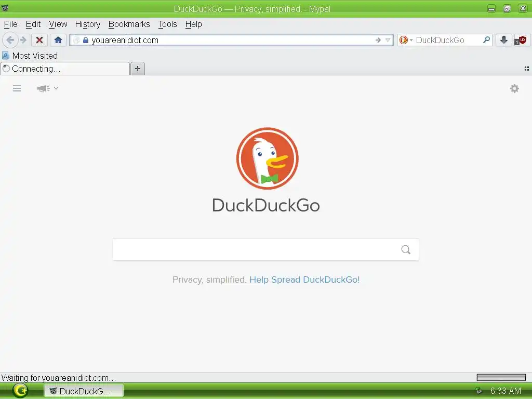Expand the address bar history dropdown
The width and height of the screenshot is (532, 399).
388,40
